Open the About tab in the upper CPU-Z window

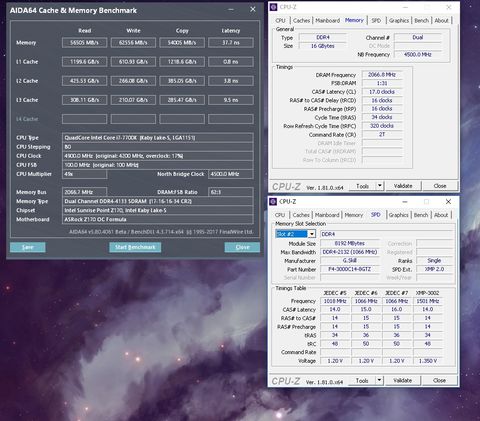[x=441, y=21]
